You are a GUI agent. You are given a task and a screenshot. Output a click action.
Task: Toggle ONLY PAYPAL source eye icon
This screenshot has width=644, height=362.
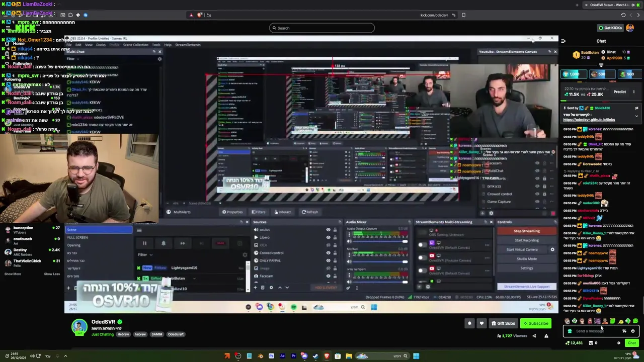329,260
